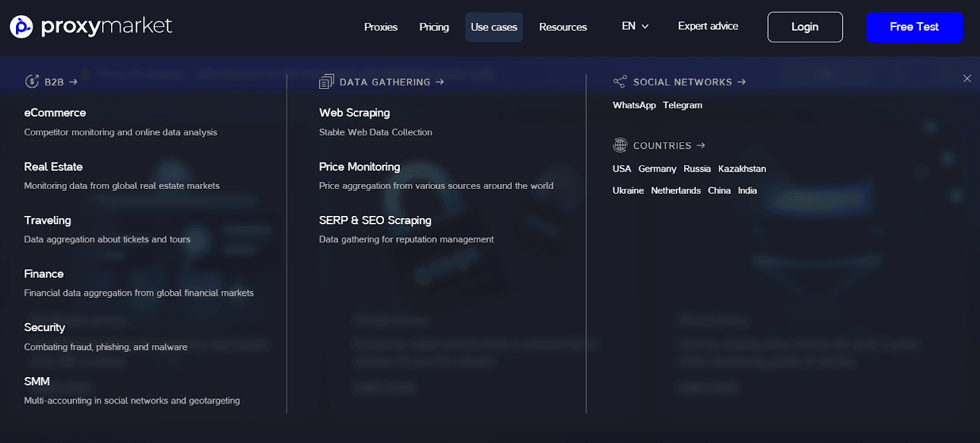Screen dimensions: 980x443
Task: Click 'Financial data aggregation from global financial markets'
Action: tap(139, 293)
